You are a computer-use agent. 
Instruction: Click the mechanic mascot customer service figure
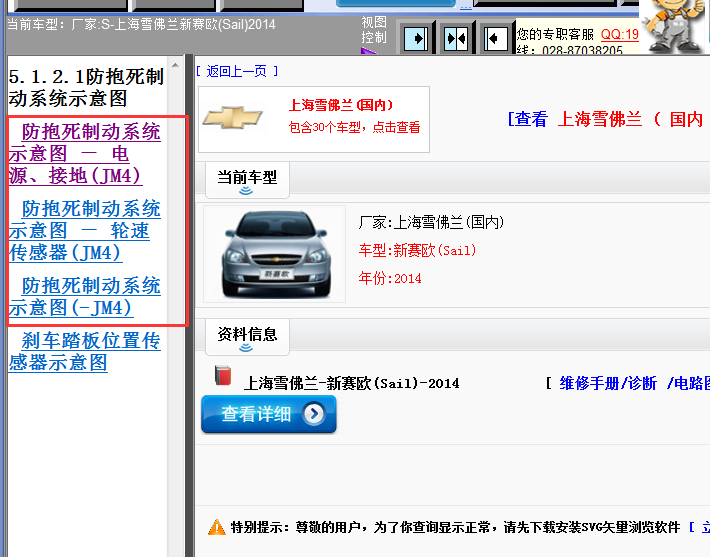point(673,26)
